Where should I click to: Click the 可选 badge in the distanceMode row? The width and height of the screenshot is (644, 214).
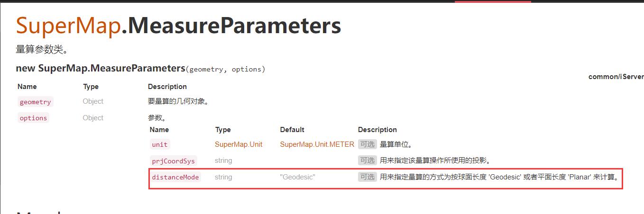tap(368, 177)
